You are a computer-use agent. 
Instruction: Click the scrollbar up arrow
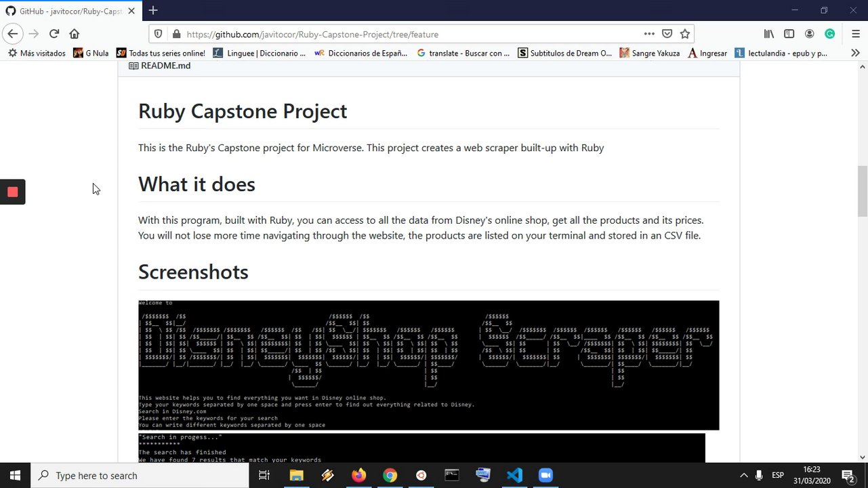pyautogui.click(x=862, y=67)
